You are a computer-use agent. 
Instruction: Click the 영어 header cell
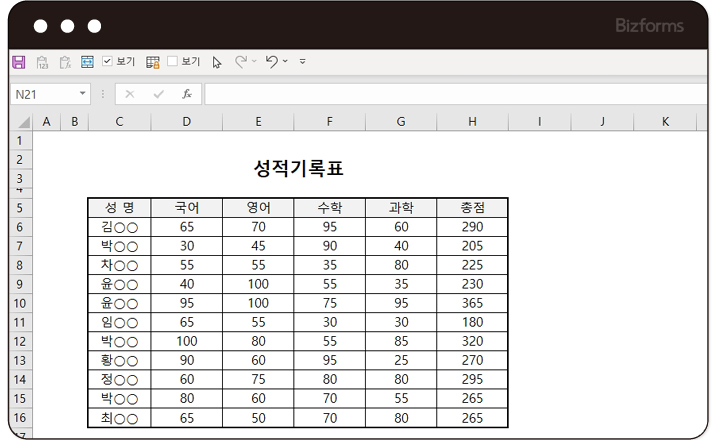point(258,208)
